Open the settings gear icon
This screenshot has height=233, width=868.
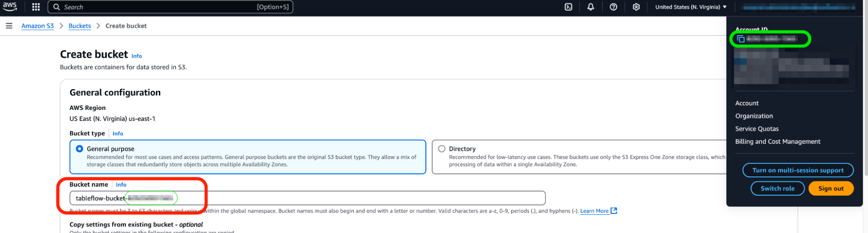(636, 7)
